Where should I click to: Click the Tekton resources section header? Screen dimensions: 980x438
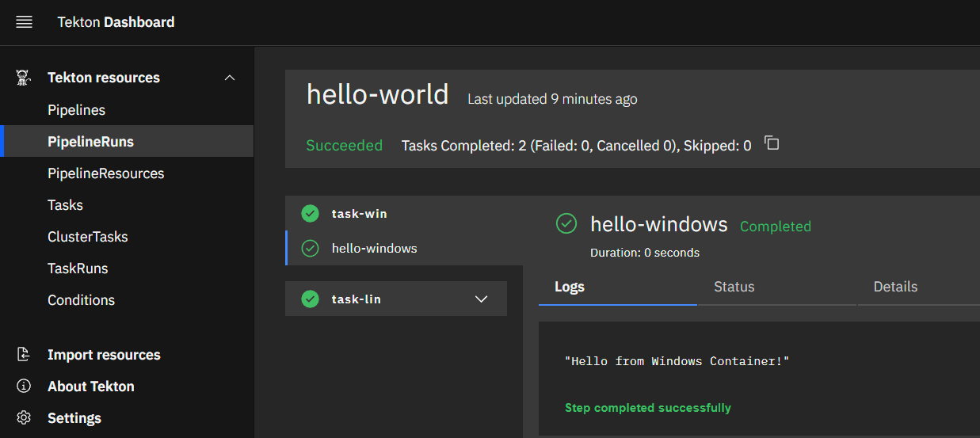tap(127, 78)
